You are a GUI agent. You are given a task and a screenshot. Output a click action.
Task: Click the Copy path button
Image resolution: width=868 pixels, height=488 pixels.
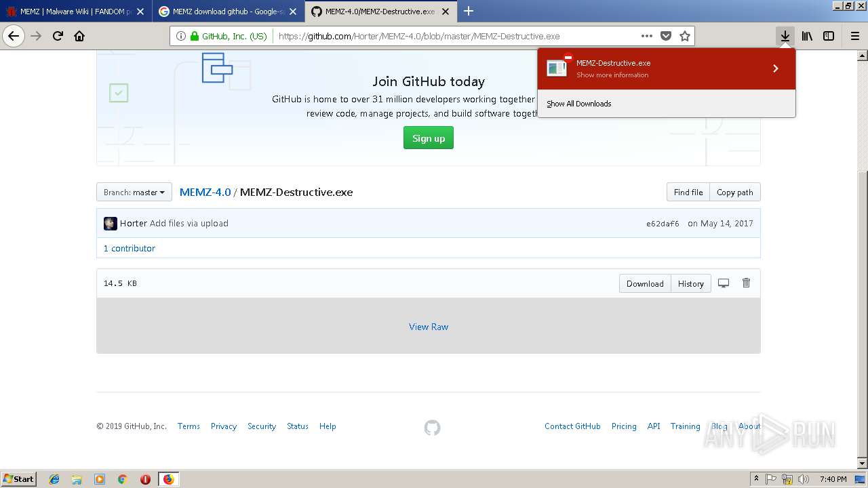[x=735, y=192]
